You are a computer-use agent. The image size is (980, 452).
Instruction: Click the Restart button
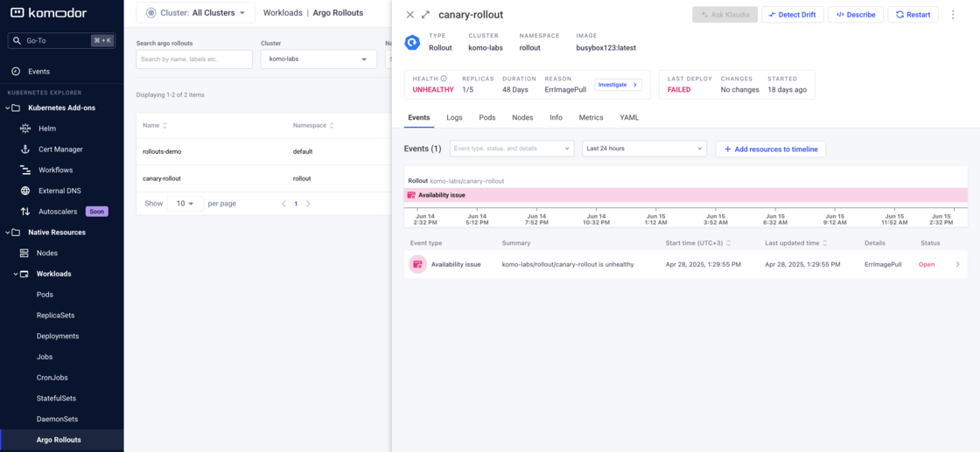click(x=913, y=15)
